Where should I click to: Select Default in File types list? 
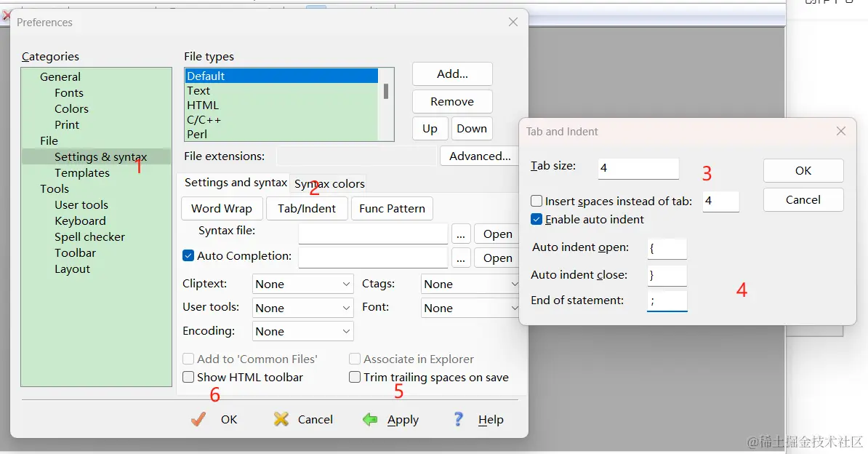point(282,76)
